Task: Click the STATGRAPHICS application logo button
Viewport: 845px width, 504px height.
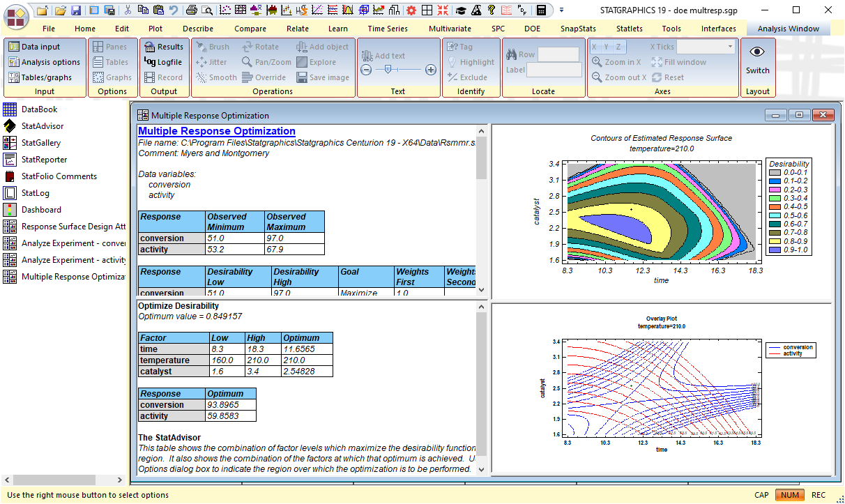Action: pos(15,15)
